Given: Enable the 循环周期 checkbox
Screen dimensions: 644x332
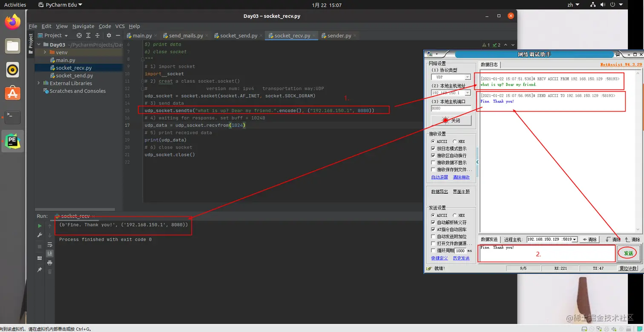Looking at the screenshot, I should pyautogui.click(x=434, y=251).
